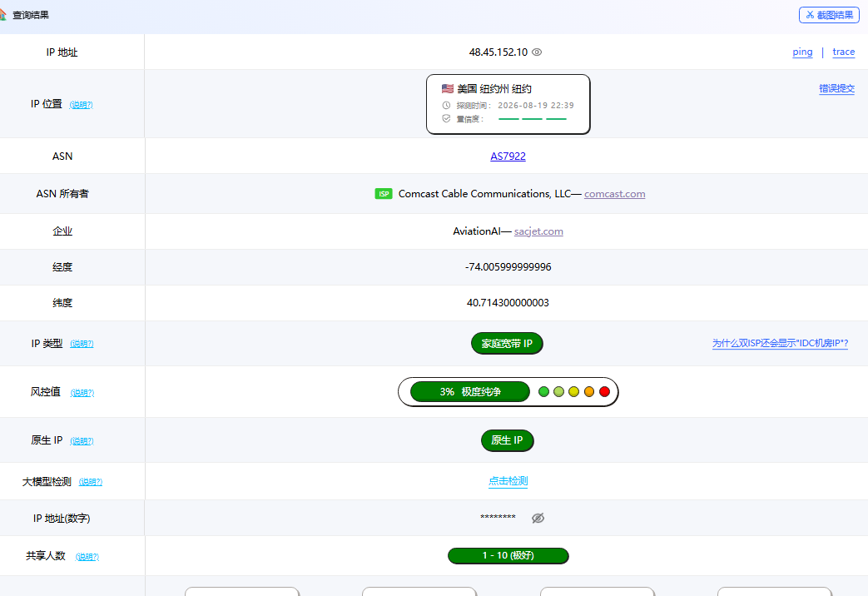Click the ASN 所有者 row label

62,194
